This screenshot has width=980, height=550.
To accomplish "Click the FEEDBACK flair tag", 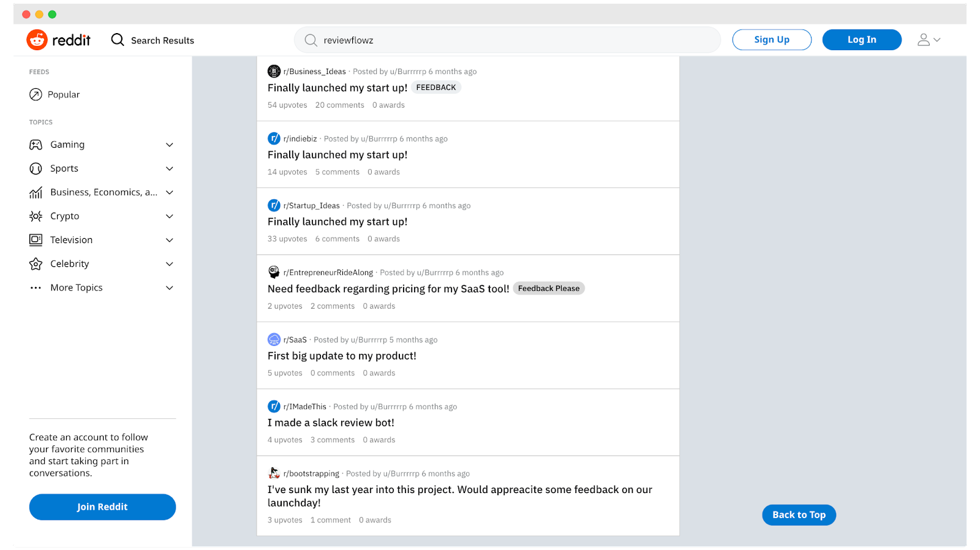I will coord(436,88).
